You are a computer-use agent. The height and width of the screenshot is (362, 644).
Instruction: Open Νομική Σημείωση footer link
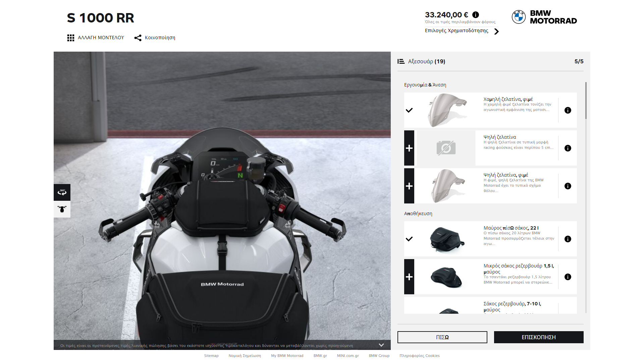pyautogui.click(x=245, y=356)
